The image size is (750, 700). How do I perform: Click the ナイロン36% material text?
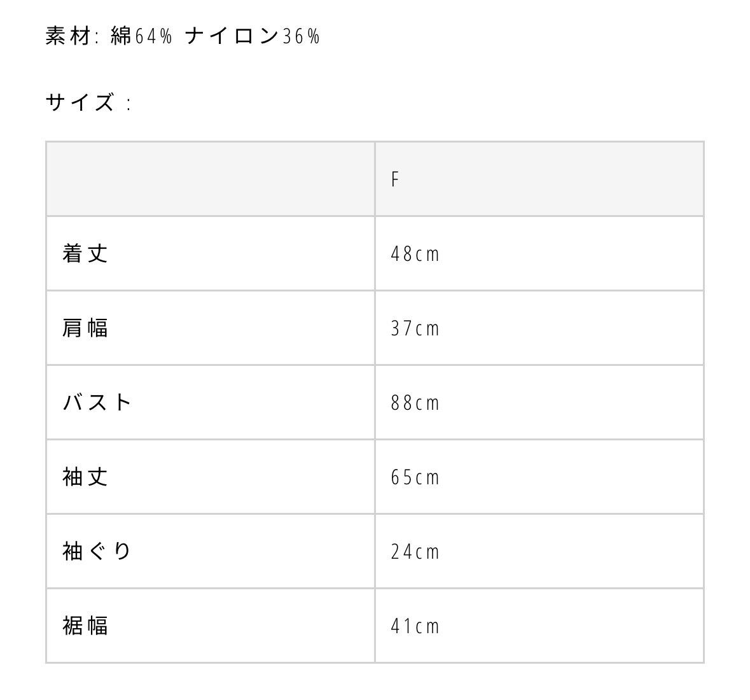253,36
